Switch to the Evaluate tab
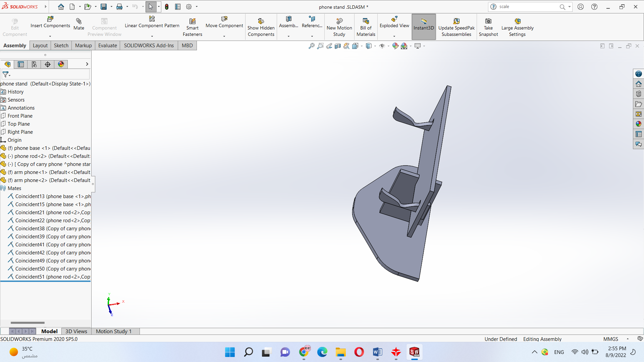Screen dimensions: 644x362 point(107,46)
